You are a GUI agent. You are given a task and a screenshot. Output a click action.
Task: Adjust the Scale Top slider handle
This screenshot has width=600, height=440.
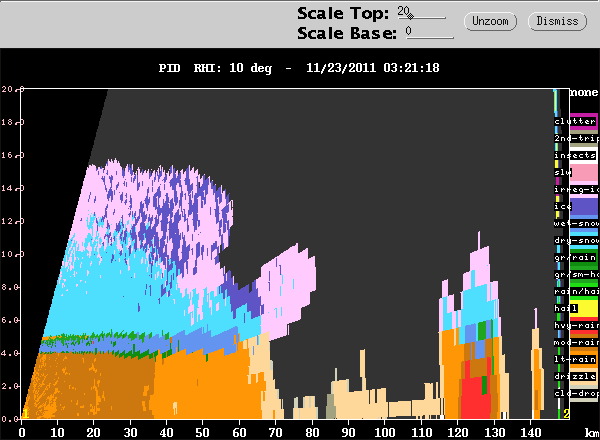(410, 16)
